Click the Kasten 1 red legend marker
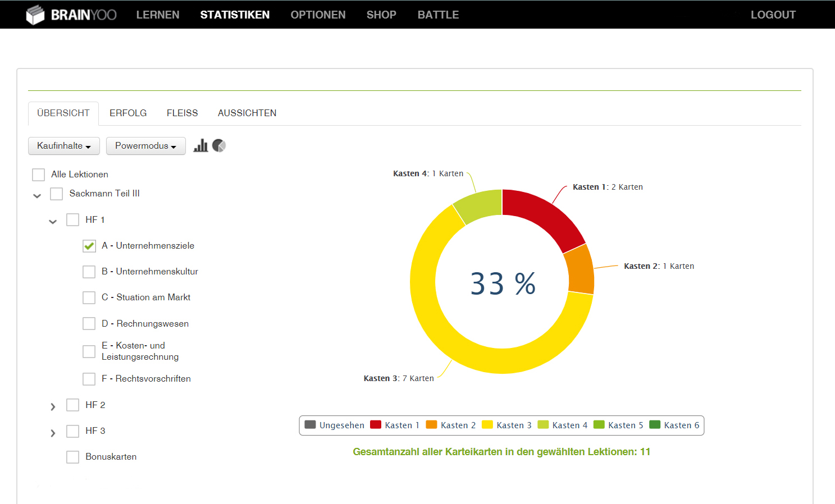Viewport: 835px width, 504px height. click(x=376, y=425)
